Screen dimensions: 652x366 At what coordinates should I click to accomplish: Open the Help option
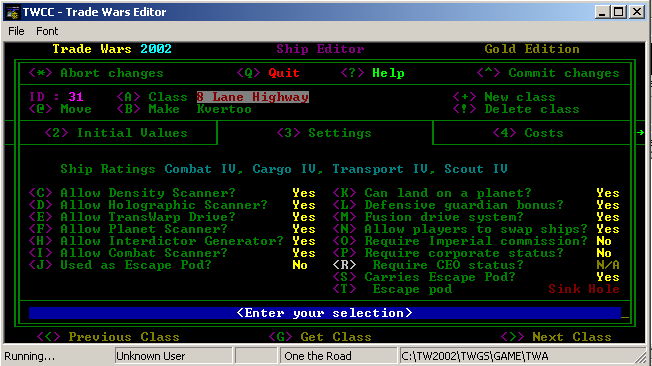[373, 73]
